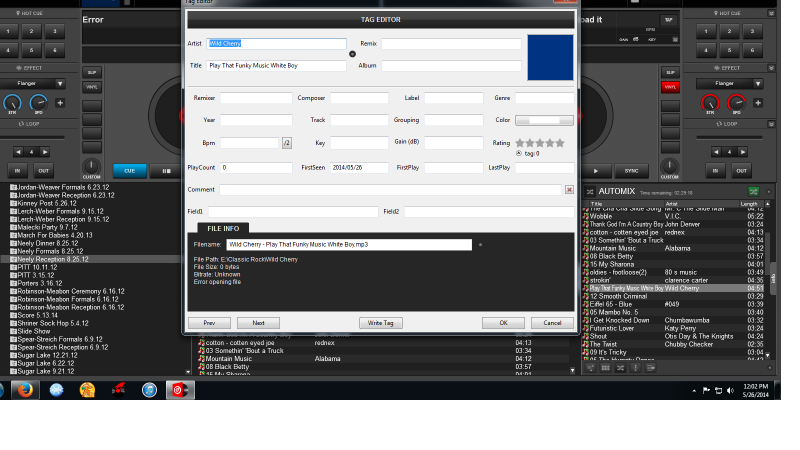
Task: Click the volume icon in the system tray
Action: tap(730, 391)
